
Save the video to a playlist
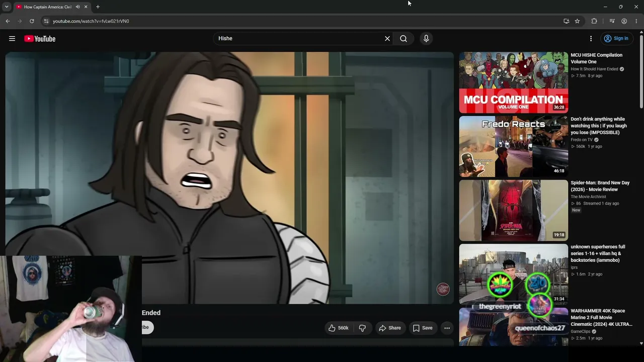tap(423, 328)
